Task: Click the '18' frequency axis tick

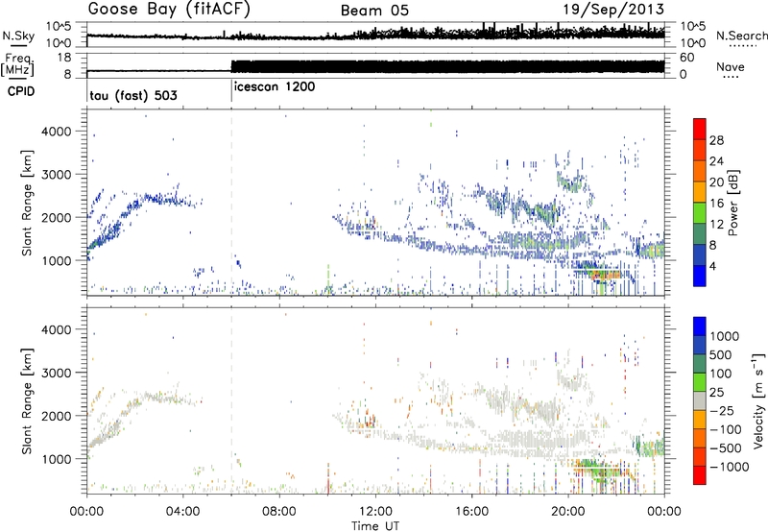Action: pyautogui.click(x=64, y=58)
